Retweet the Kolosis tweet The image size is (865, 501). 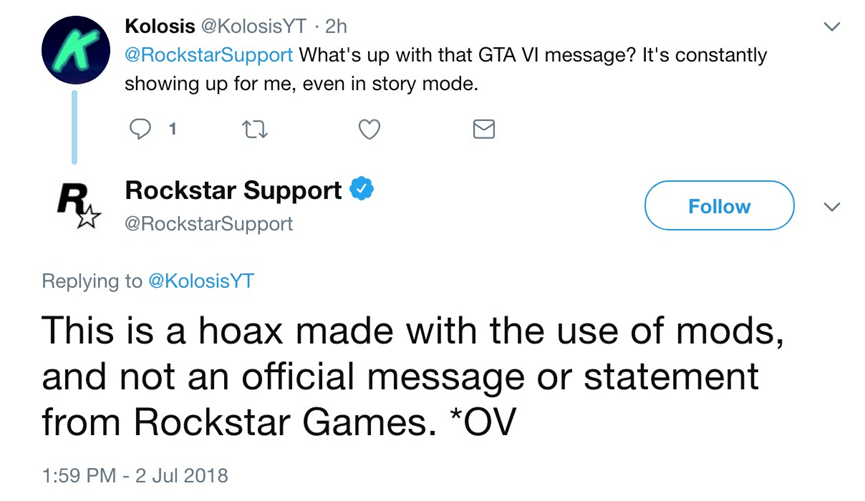coord(254,128)
